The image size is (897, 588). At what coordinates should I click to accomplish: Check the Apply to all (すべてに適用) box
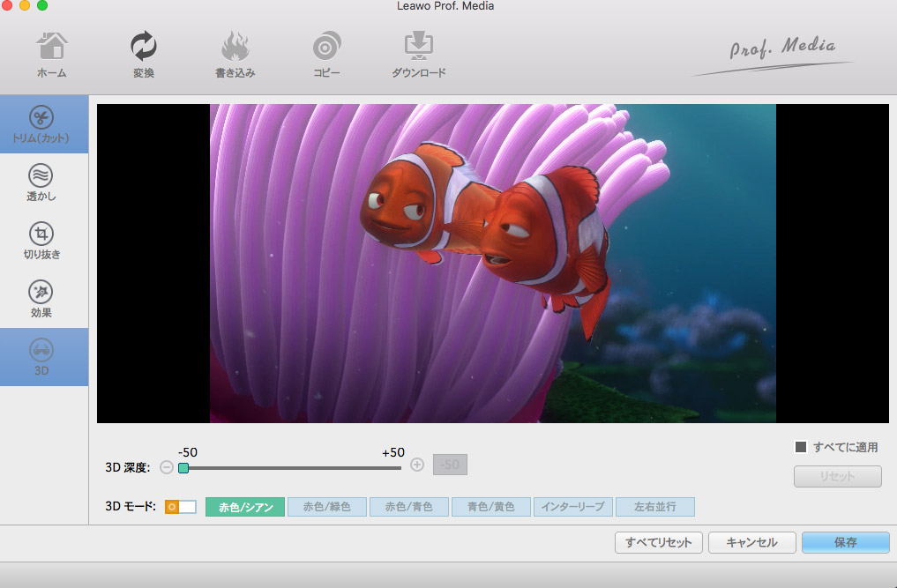(801, 447)
